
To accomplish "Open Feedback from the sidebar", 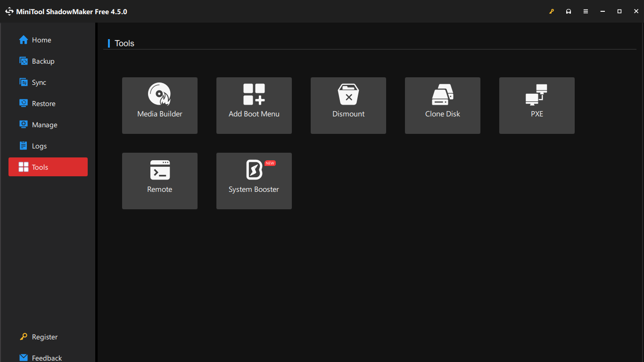I will pos(46,358).
